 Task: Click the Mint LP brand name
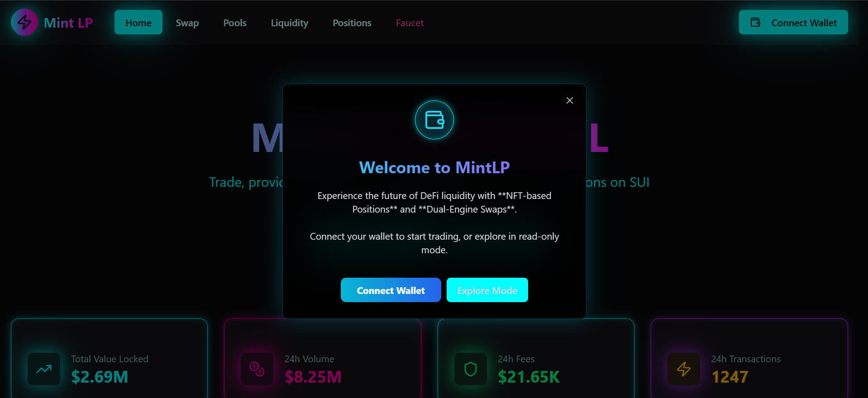click(x=68, y=23)
